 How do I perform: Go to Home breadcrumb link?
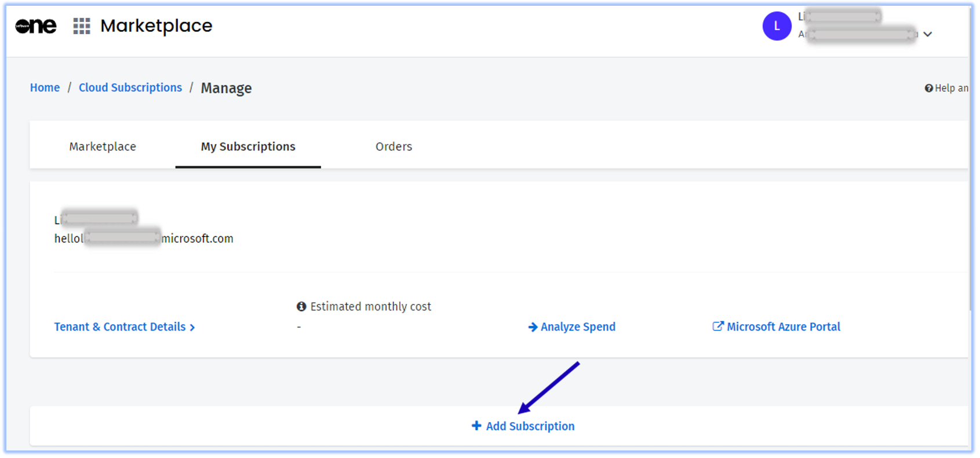[45, 87]
